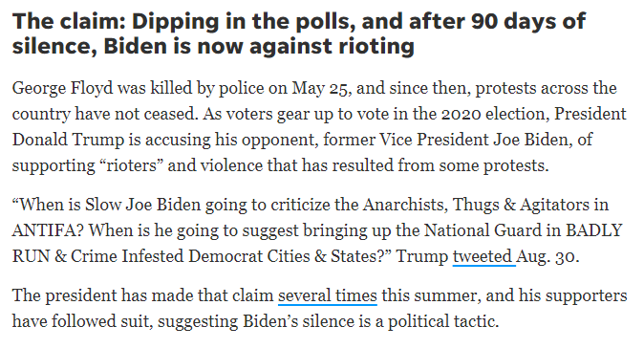Follow the 'several times' link
The height and width of the screenshot is (349, 644).
tap(328, 295)
